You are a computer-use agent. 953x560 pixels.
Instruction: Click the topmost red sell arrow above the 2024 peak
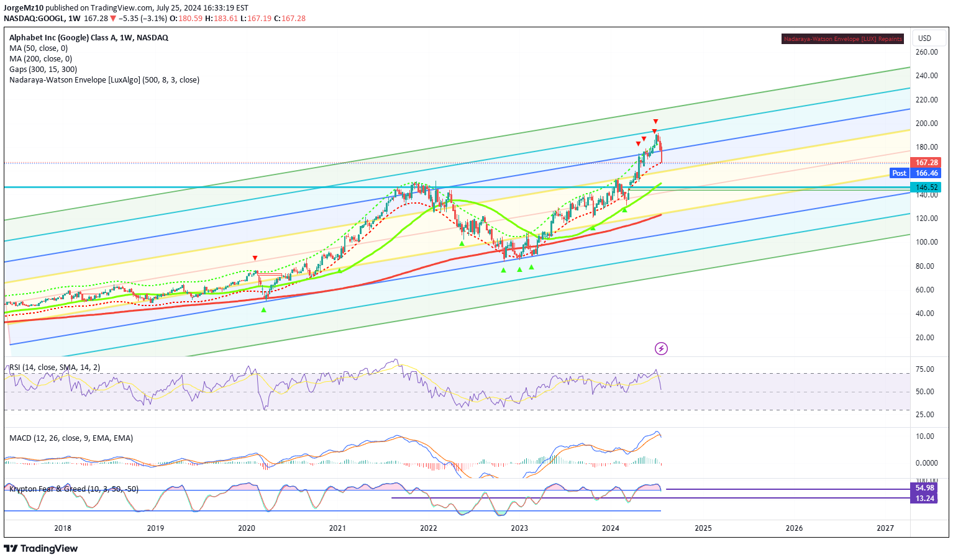click(655, 122)
